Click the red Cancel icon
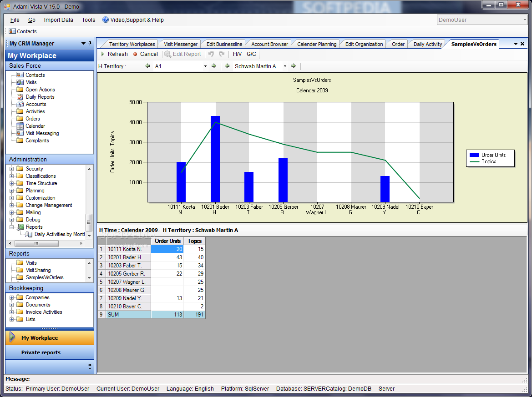Screen dimensions: 532x397 (135, 54)
